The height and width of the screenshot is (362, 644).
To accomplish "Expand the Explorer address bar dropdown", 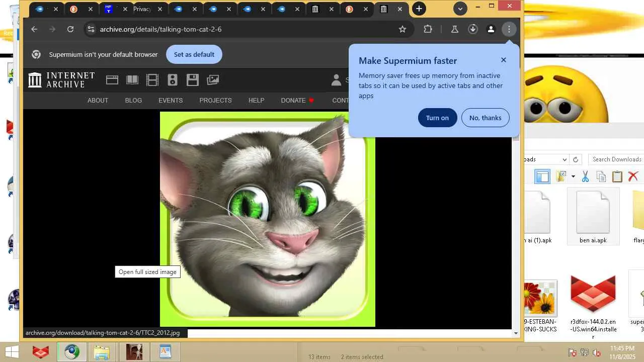I will [x=564, y=159].
